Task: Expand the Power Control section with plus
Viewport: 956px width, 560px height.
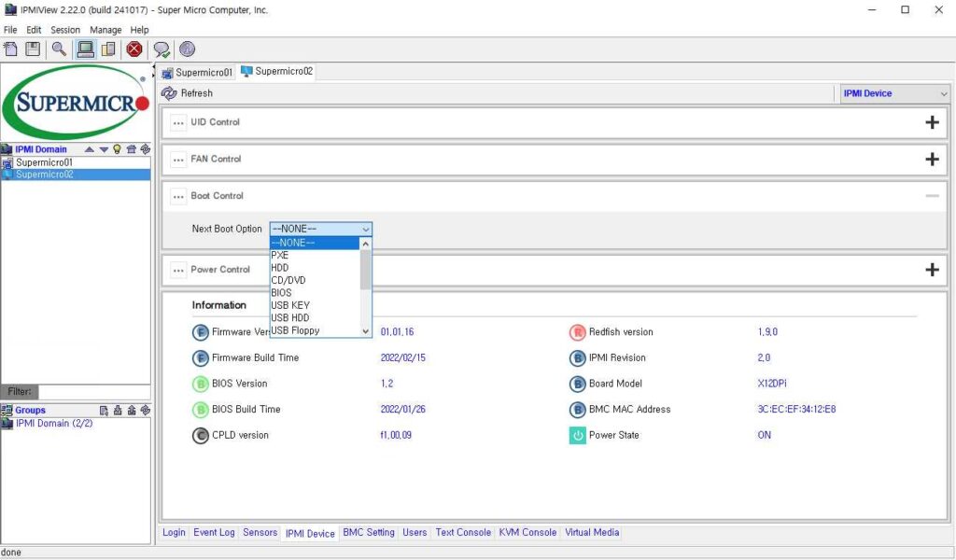Action: click(933, 270)
